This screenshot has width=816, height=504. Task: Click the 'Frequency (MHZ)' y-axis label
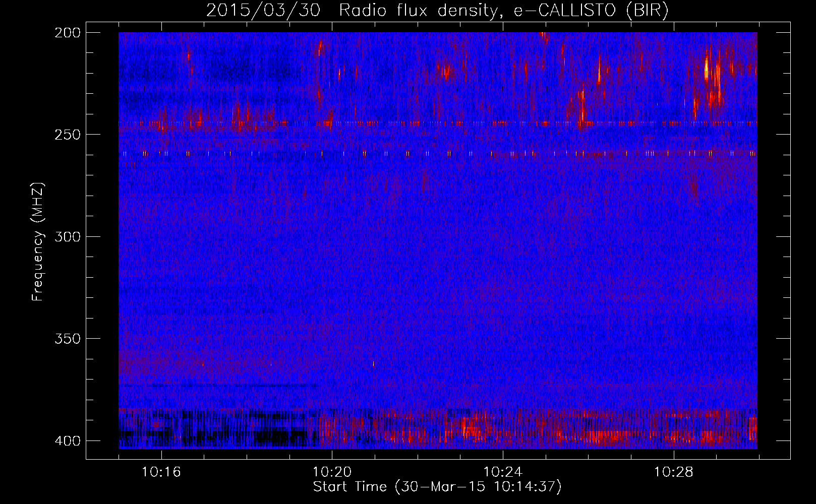[x=38, y=242]
